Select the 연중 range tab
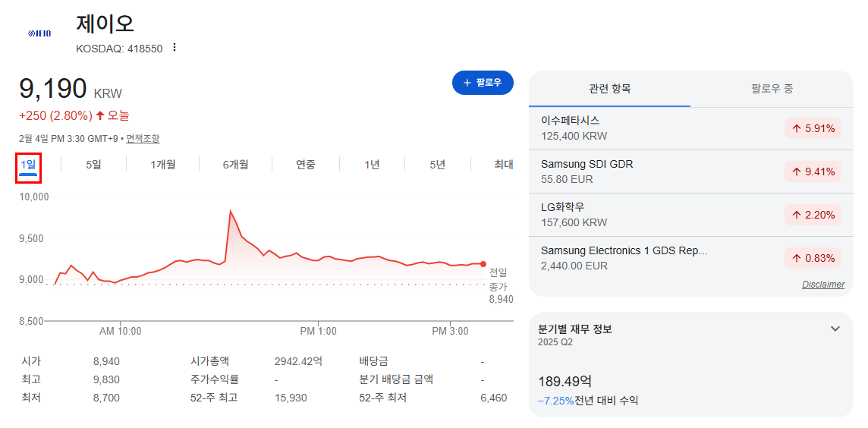Viewport: 868px width, 428px height. (306, 165)
